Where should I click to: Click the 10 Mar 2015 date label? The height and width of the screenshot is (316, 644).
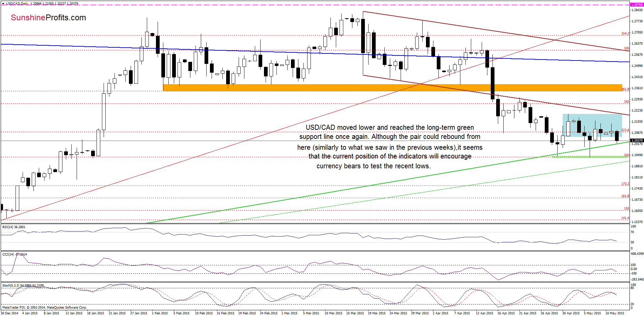(333, 313)
